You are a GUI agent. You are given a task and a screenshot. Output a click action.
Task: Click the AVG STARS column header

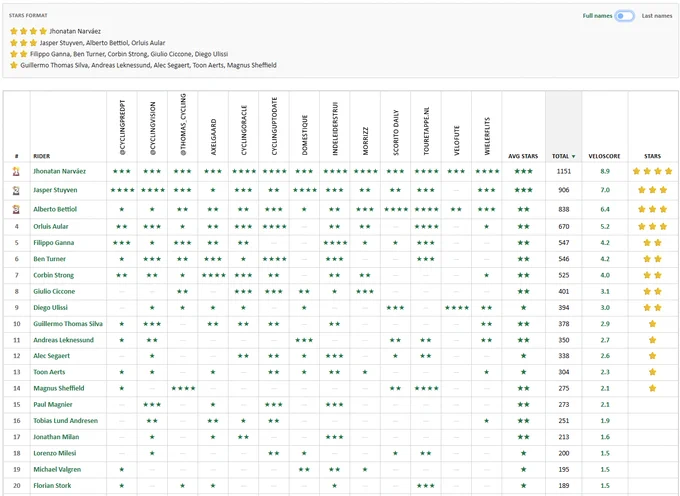pyautogui.click(x=523, y=156)
